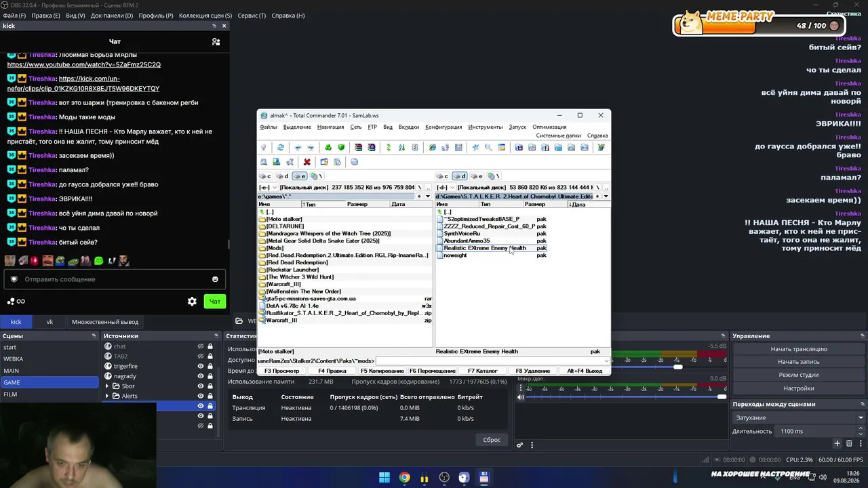Viewport: 868px width, 488px height.
Task: Open the chat users icon in Kick dock
Action: click(216, 41)
